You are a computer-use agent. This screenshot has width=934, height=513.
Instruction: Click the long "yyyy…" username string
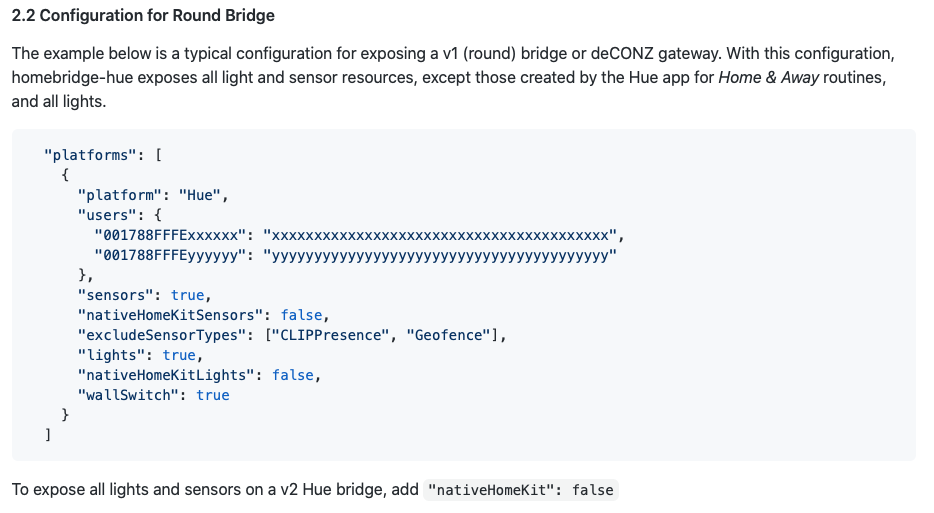coord(440,255)
